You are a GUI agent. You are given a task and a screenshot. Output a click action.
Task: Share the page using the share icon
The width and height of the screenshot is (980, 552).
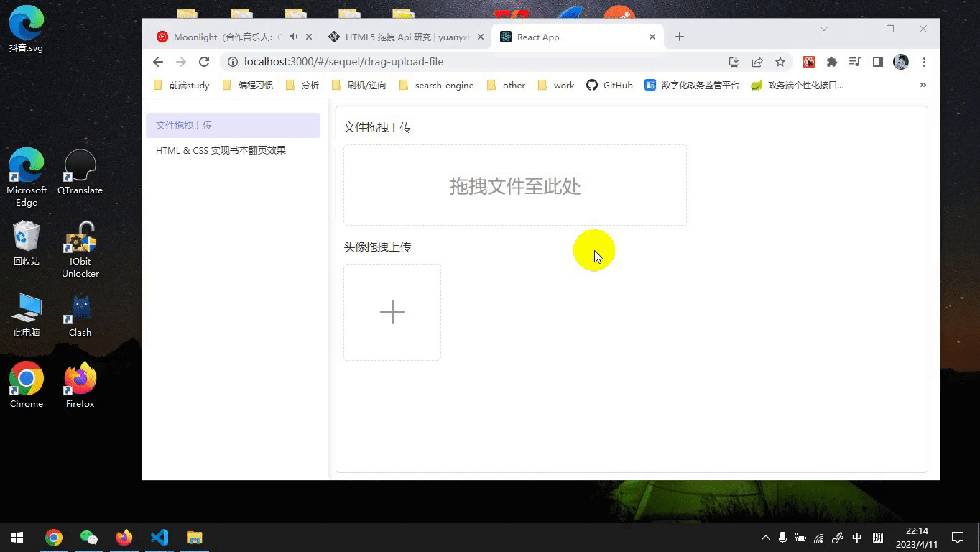point(757,62)
